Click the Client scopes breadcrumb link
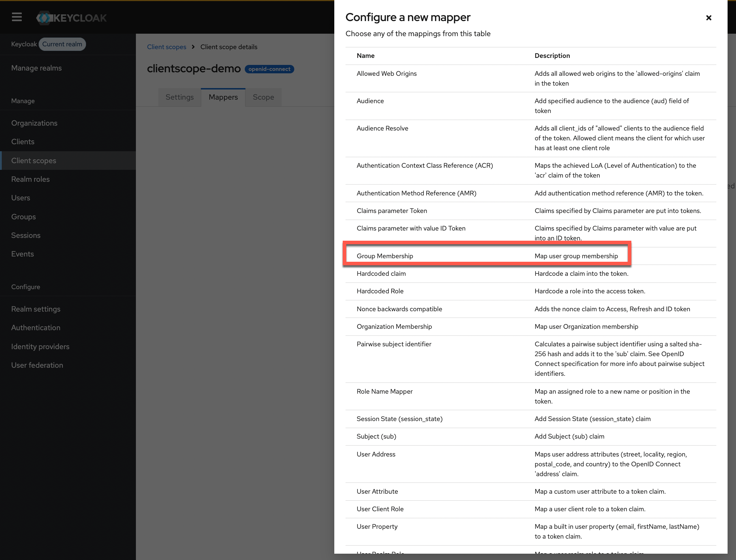 (x=166, y=47)
